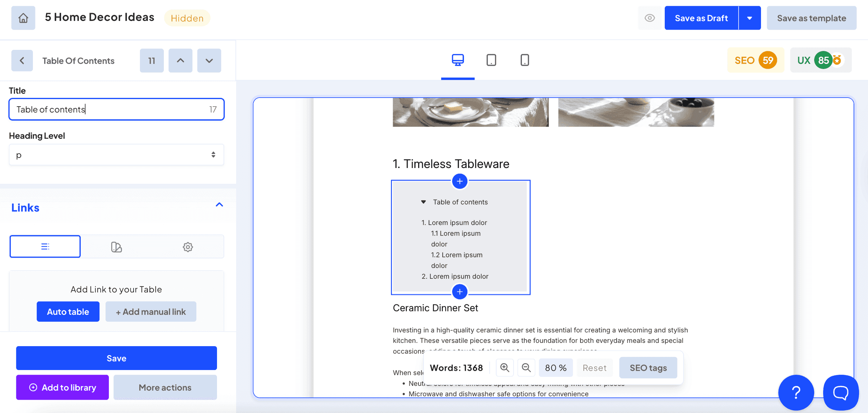Open the links settings gear tab
Viewport: 868px width, 413px height.
[188, 247]
